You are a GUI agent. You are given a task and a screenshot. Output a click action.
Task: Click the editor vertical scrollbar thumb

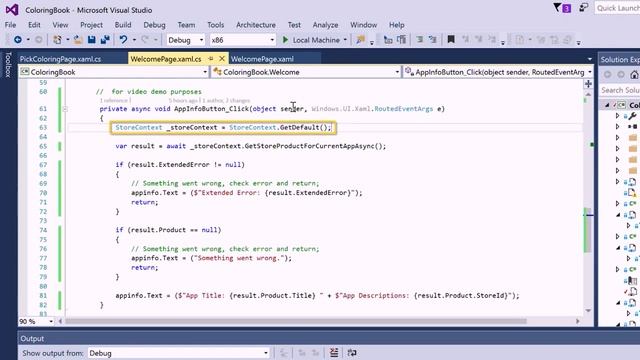point(588,230)
